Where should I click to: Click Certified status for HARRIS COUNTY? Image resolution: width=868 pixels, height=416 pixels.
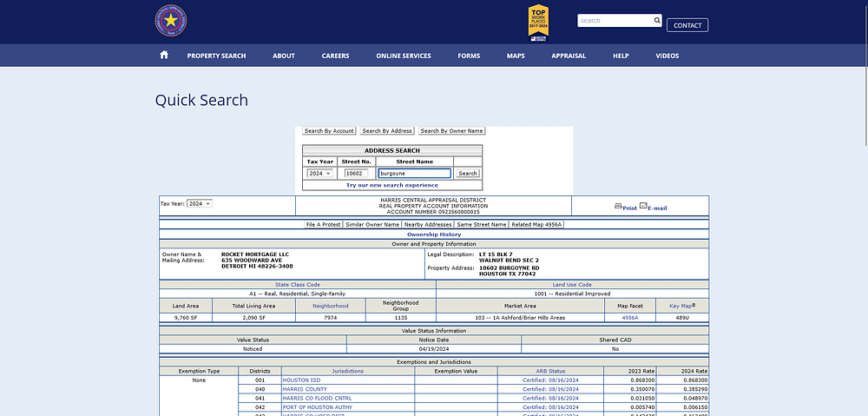tap(550, 389)
